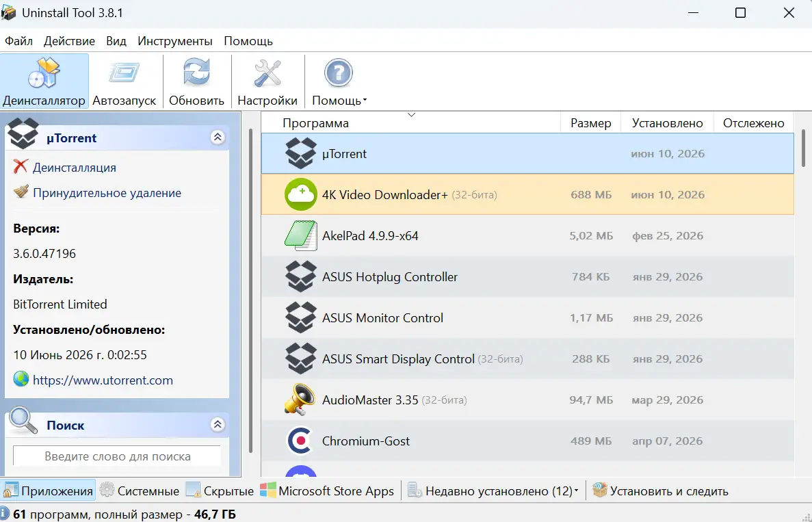Click the Обновить refresh icon

(197, 73)
